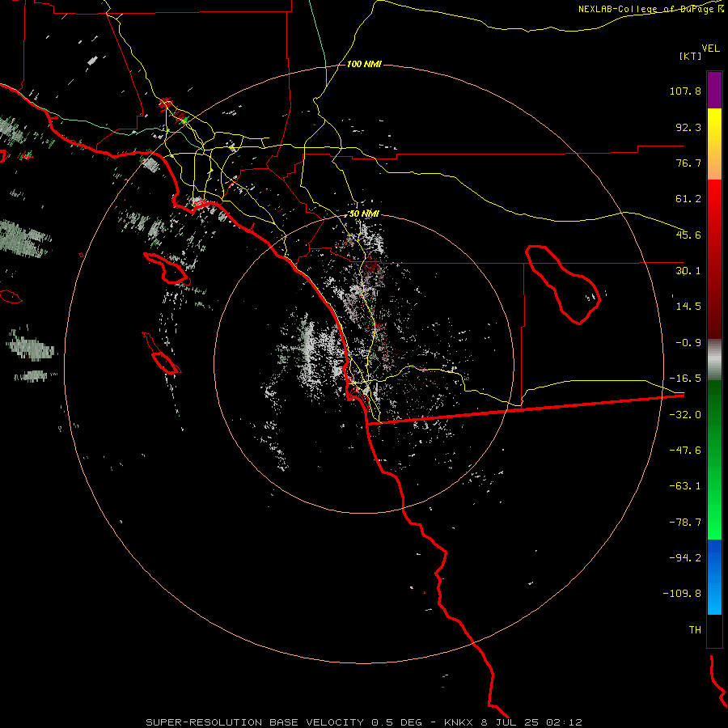Image resolution: width=728 pixels, height=728 pixels.
Task: Click the Salton Sea outline on the map
Action: coord(563,284)
